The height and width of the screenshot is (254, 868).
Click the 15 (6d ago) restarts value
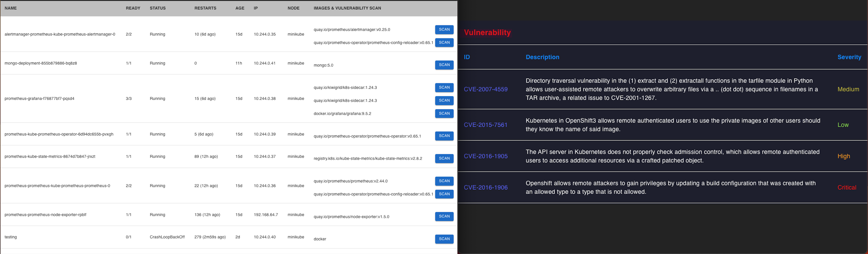[x=205, y=99]
